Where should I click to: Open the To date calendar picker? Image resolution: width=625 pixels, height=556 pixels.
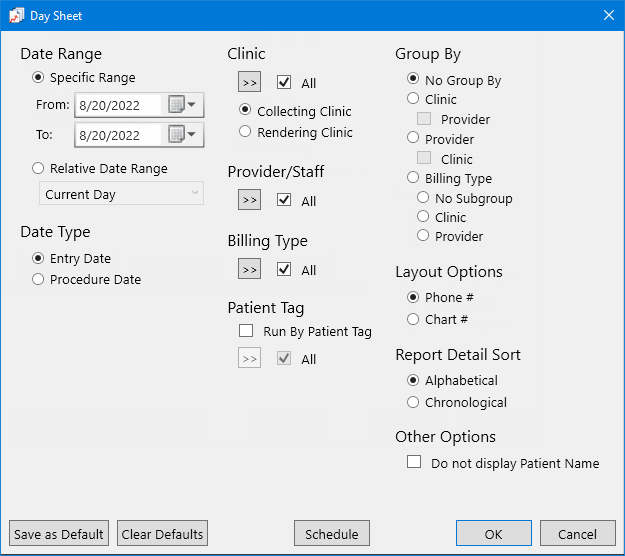[182, 135]
